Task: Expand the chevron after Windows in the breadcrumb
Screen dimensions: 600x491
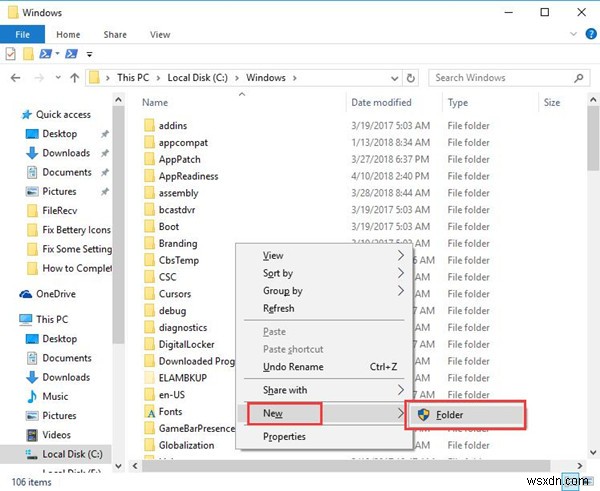Action: [x=295, y=78]
